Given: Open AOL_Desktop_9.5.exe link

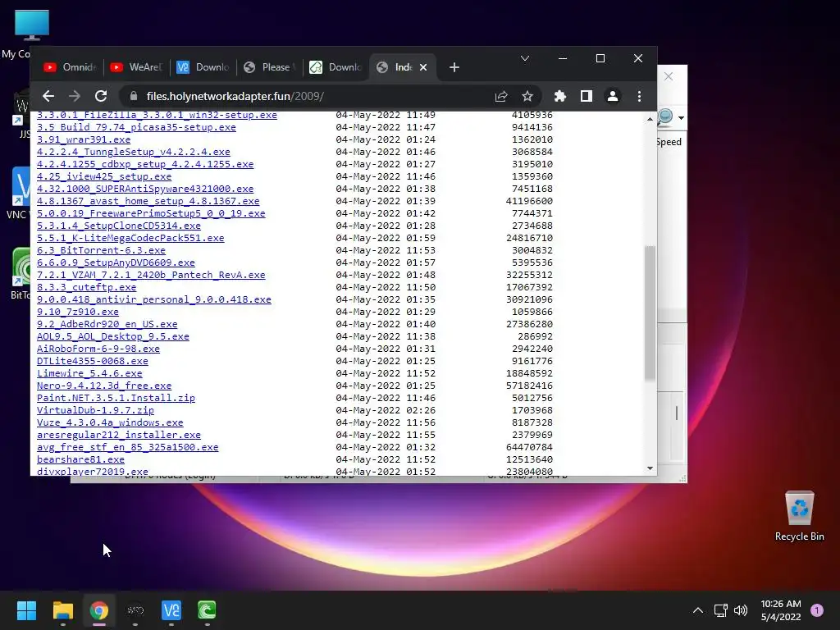Looking at the screenshot, I should (113, 337).
